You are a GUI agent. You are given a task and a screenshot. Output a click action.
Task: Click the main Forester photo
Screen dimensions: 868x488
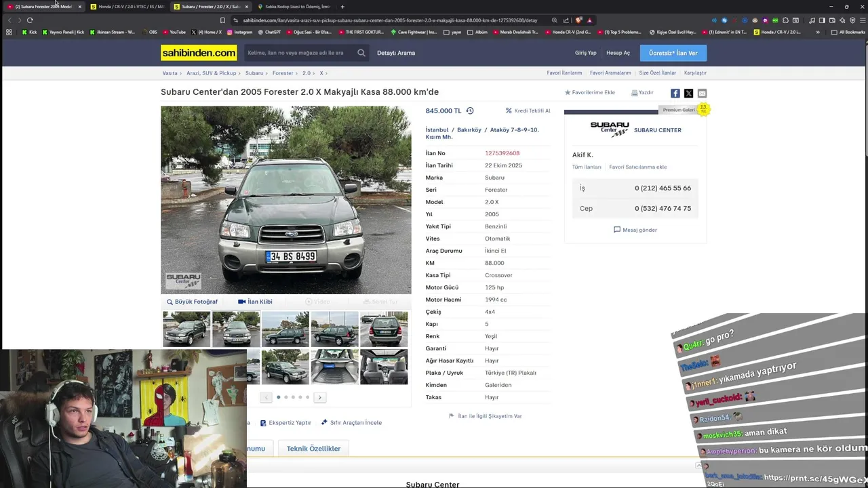click(x=285, y=199)
